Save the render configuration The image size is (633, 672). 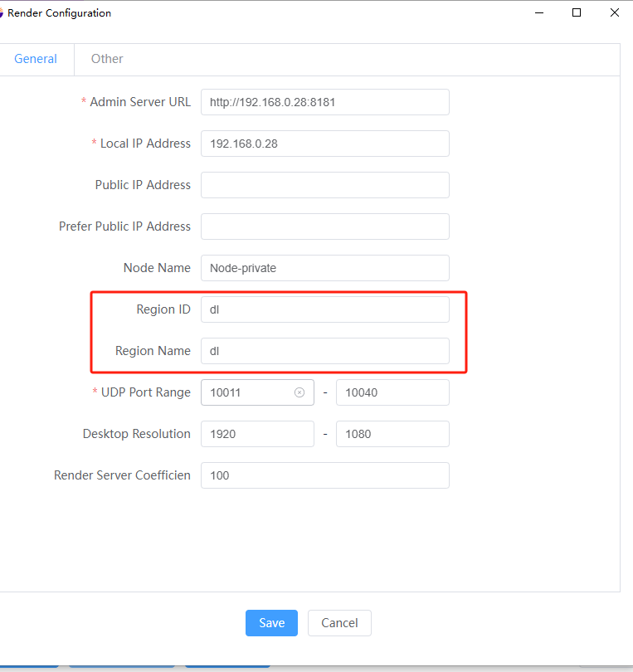coord(272,623)
